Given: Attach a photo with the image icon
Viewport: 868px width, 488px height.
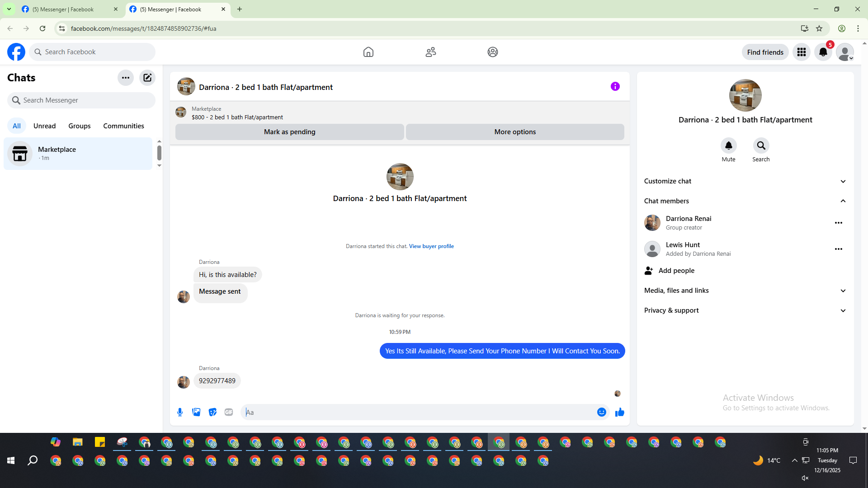Looking at the screenshot, I should 196,412.
